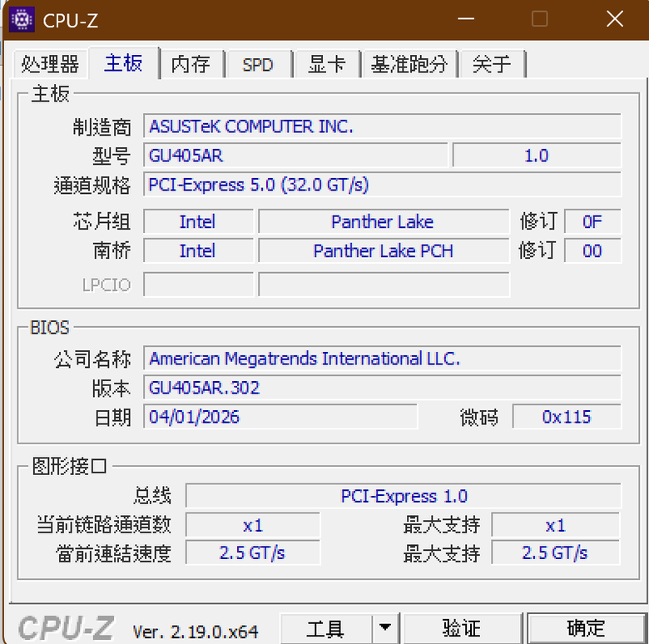649x644 pixels.
Task: Click southbridge revision value 00
Action: [592, 250]
